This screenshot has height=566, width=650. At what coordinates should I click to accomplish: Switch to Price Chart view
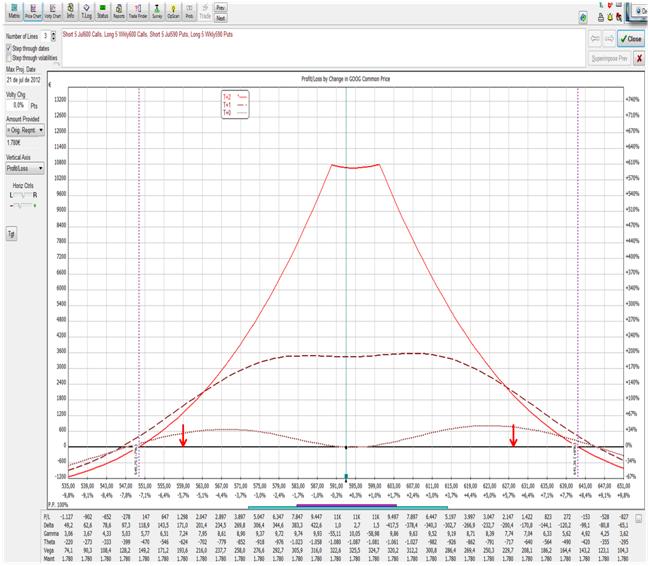(x=31, y=12)
